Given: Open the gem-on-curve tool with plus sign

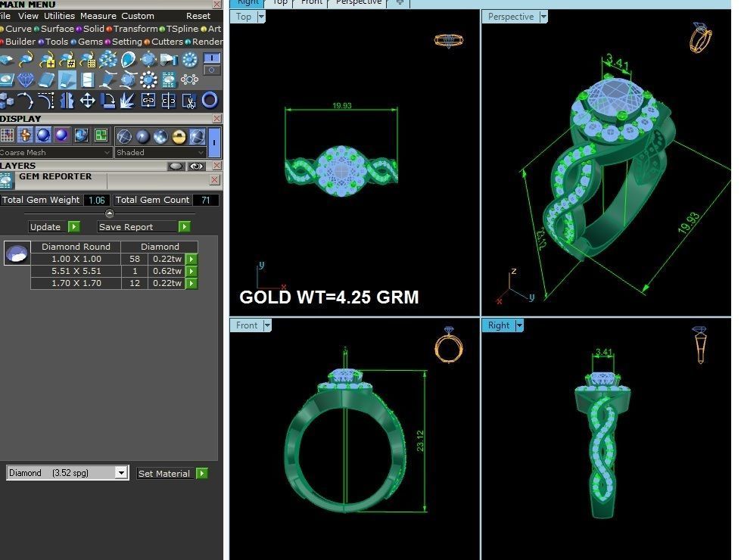Looking at the screenshot, I should [47, 60].
